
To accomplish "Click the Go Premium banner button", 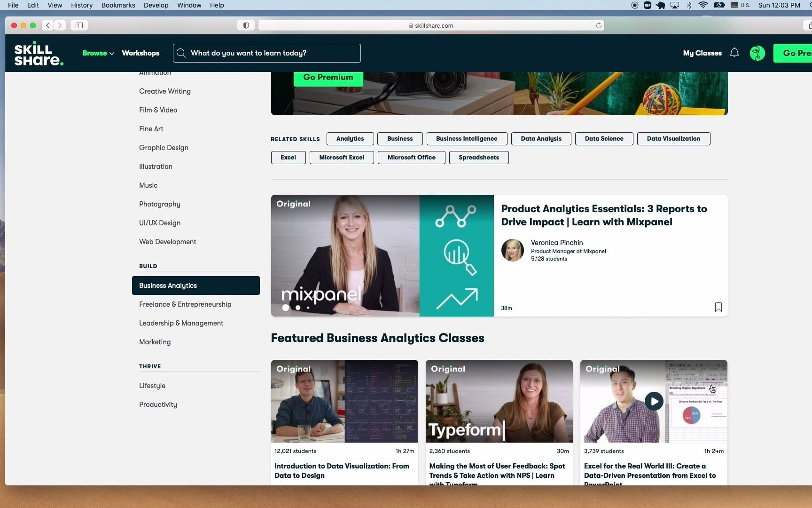I will click(328, 78).
